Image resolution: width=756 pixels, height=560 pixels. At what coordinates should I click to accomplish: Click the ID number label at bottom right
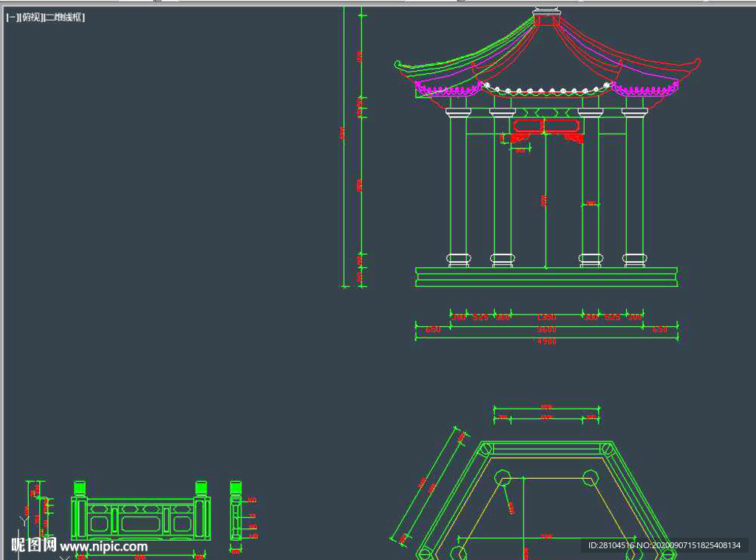(x=664, y=545)
